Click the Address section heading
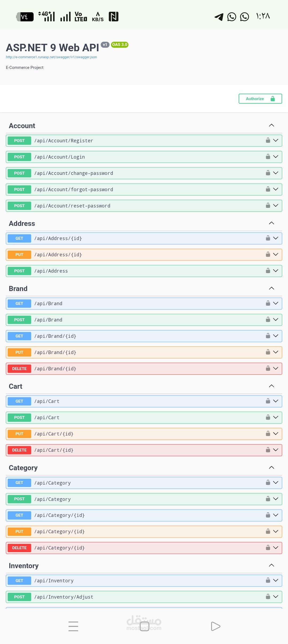Screen dimensions: 288x644 [22, 223]
